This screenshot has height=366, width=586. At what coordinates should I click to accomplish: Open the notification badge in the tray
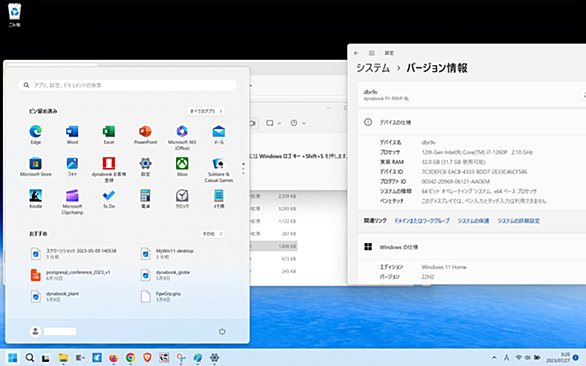[576, 358]
